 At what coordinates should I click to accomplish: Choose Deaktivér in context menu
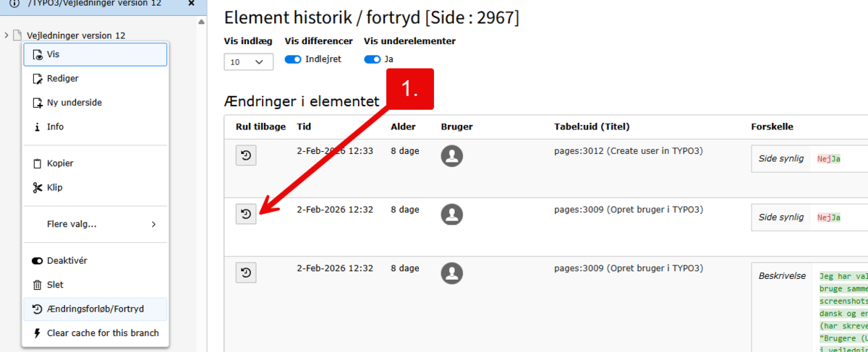[67, 260]
